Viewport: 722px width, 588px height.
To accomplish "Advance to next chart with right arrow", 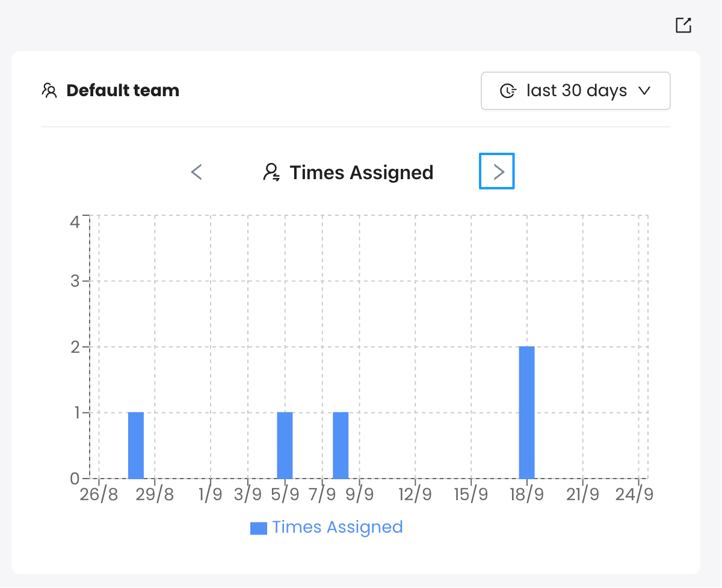I will 497,171.
